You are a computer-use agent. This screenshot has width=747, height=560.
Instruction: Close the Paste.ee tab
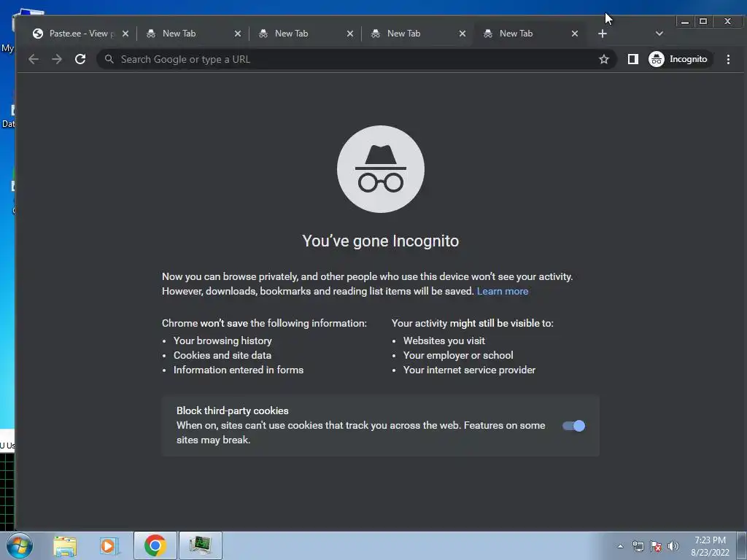pyautogui.click(x=125, y=34)
